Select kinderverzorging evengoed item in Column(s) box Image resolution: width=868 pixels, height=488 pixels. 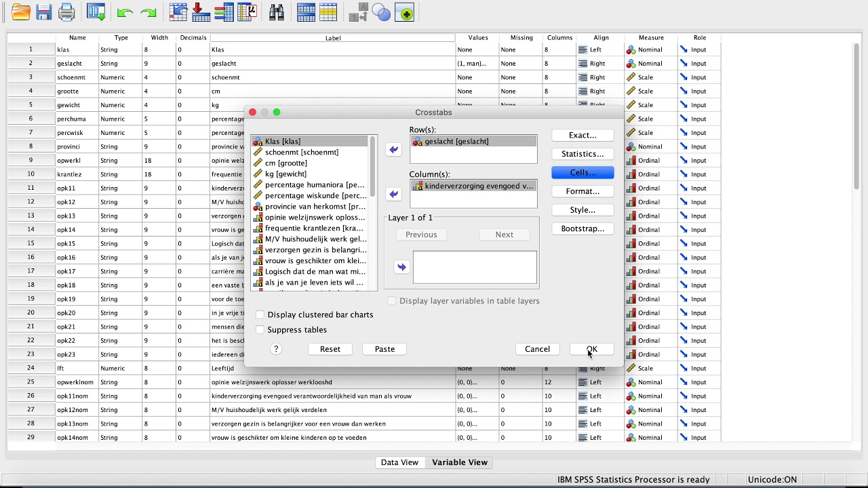(x=473, y=186)
